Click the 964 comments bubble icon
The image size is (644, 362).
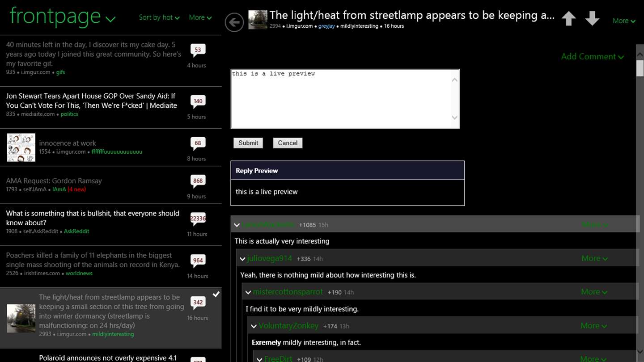coord(198,261)
